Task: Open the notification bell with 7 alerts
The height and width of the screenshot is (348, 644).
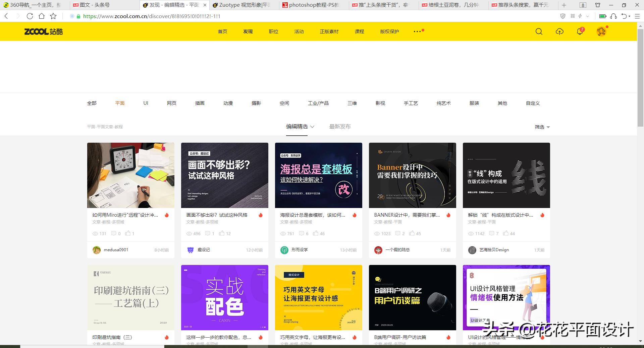Action: pyautogui.click(x=579, y=31)
